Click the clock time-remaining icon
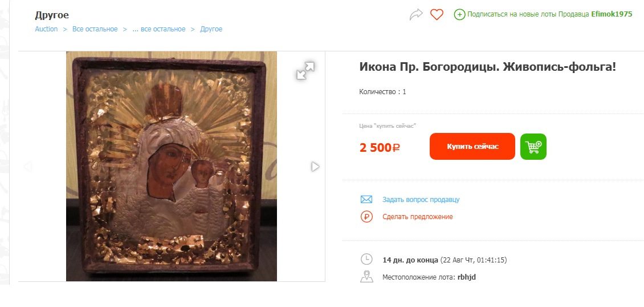The height and width of the screenshot is (307, 644). [x=366, y=260]
